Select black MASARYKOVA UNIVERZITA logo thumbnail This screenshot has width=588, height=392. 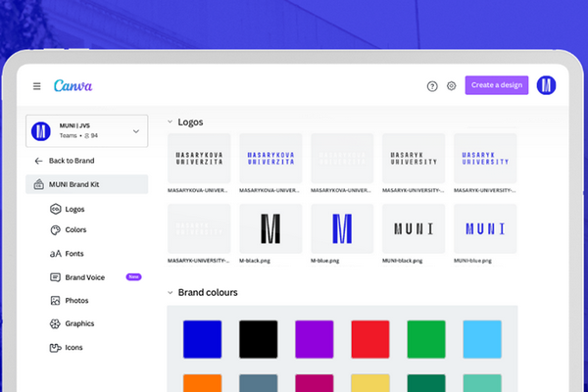[x=199, y=159]
